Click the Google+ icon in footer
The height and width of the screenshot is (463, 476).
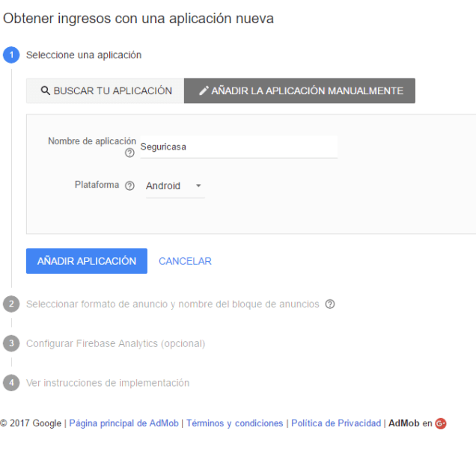441,423
